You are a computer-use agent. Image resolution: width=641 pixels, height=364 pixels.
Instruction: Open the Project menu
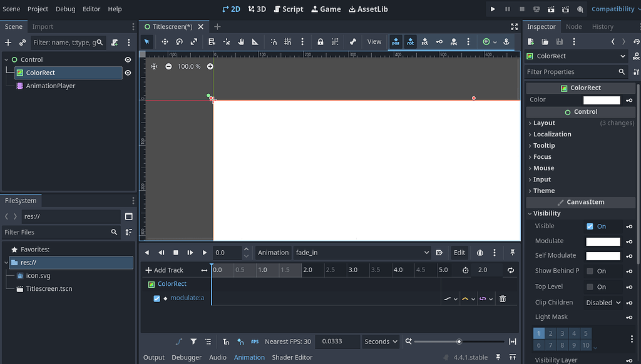coord(39,9)
